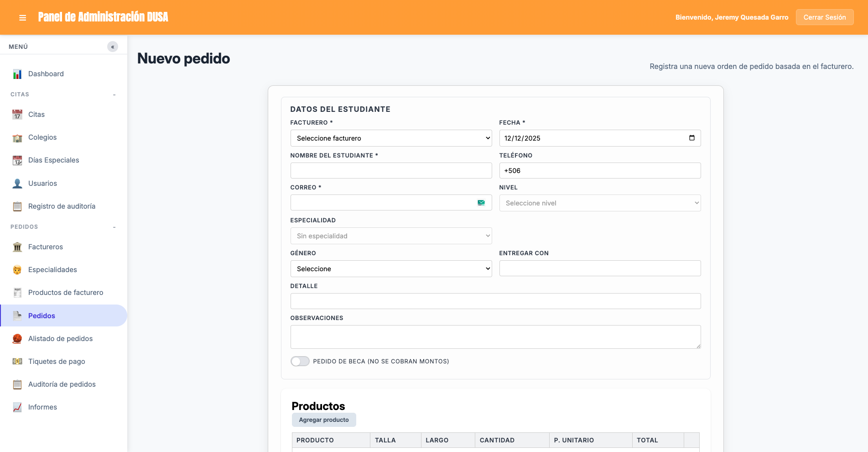Click the Alistado de pedidos icon

(17, 339)
